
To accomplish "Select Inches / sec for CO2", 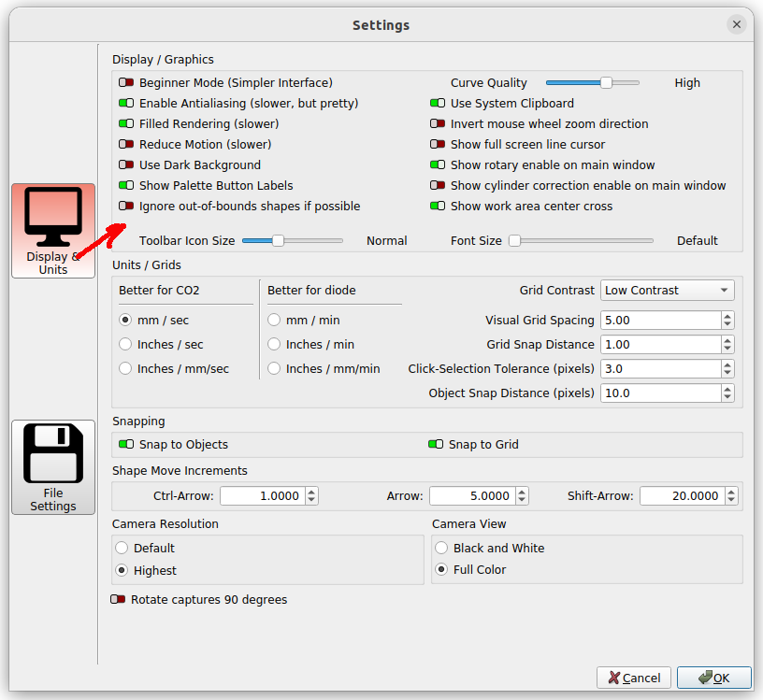I will (x=125, y=344).
